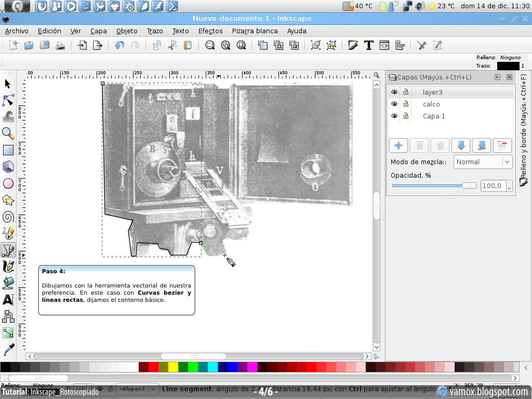Select the Ellipse circle tool
The image size is (532, 399).
click(x=8, y=183)
